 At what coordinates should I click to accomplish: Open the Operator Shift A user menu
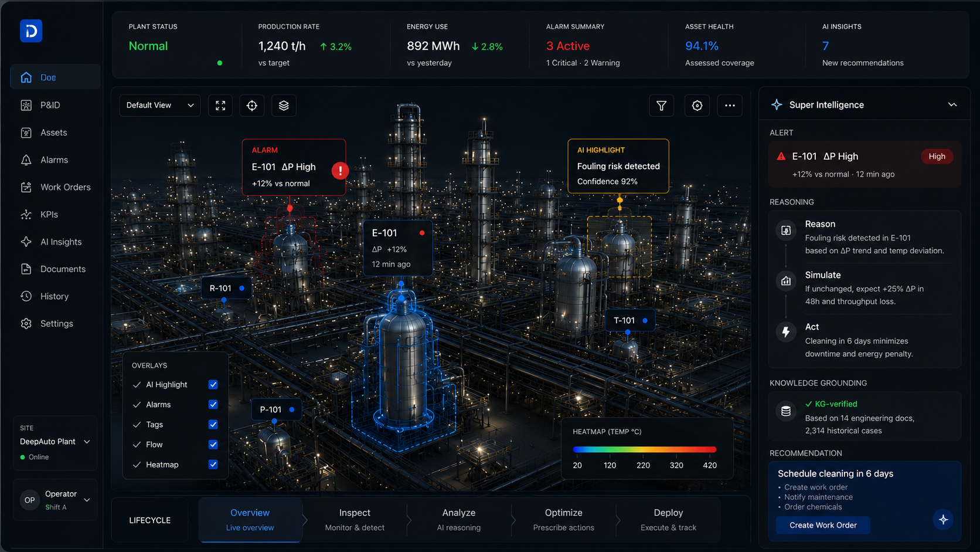(55, 500)
